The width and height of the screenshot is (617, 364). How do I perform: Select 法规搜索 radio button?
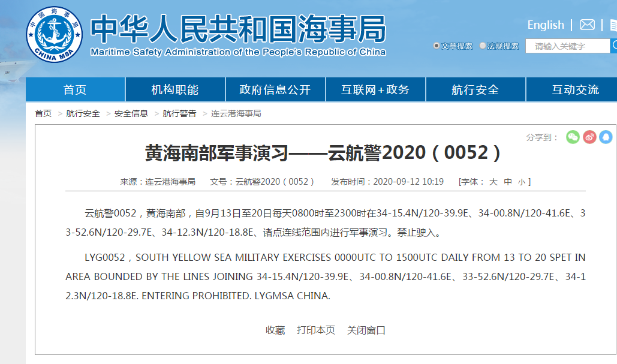pos(483,46)
